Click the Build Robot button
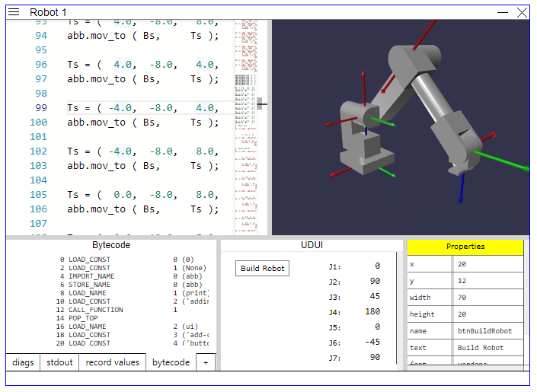The width and height of the screenshot is (537, 392). coord(262,268)
